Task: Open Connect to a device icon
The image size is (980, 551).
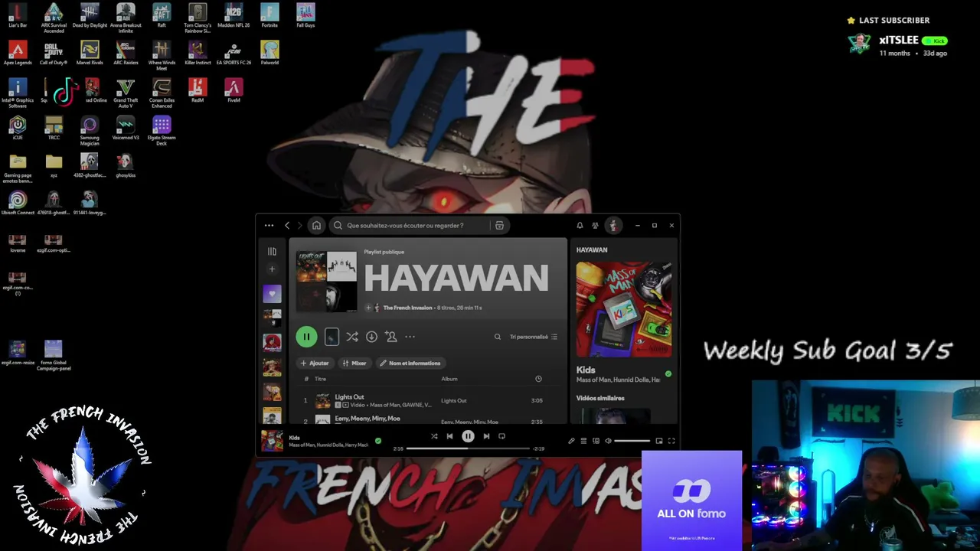Action: (x=596, y=441)
